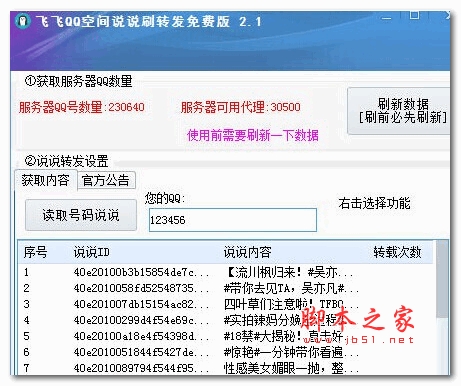Select row 1 ID 40e20100b3b15854de7c

141,272
